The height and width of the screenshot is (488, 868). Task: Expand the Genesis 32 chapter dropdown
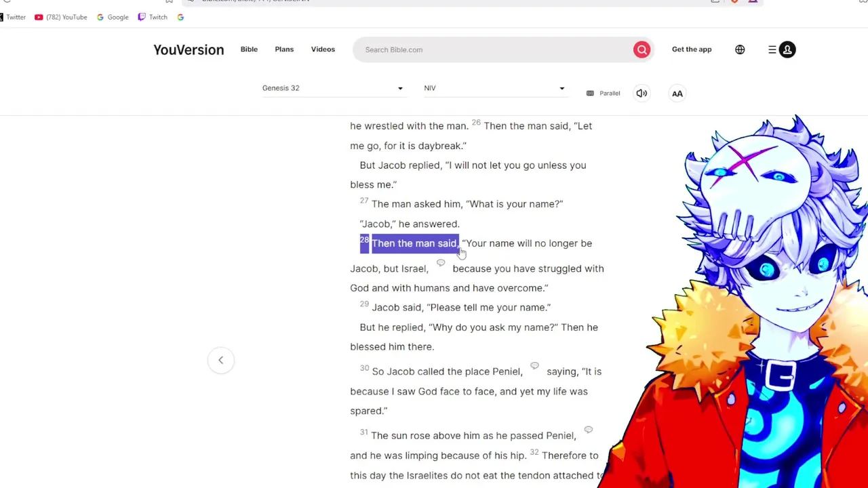[x=333, y=88]
